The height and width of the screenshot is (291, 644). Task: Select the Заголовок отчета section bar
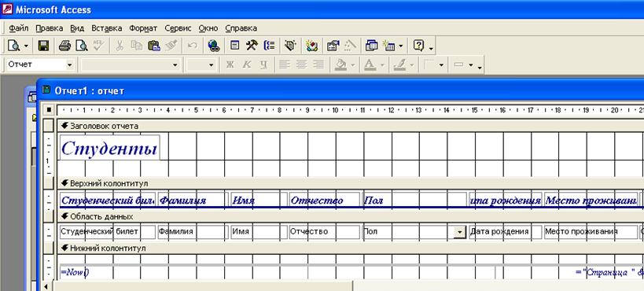coord(351,126)
